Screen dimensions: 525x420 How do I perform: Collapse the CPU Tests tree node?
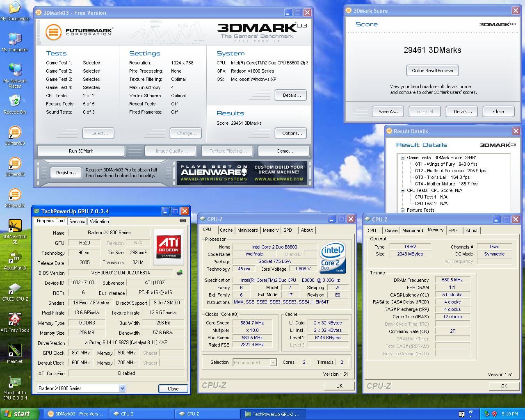(403, 190)
